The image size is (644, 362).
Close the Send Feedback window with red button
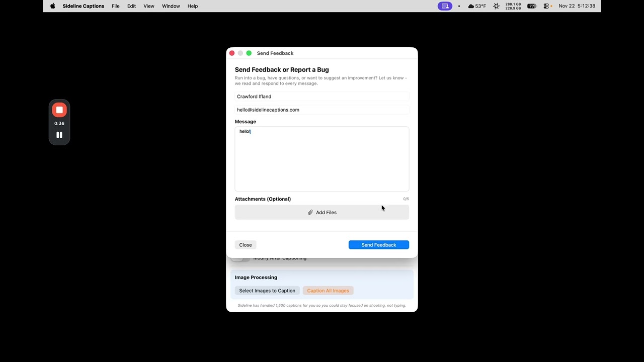pyautogui.click(x=232, y=53)
